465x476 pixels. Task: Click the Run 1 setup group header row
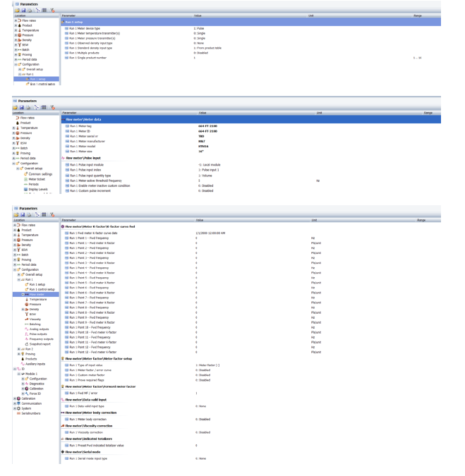click(x=251, y=22)
